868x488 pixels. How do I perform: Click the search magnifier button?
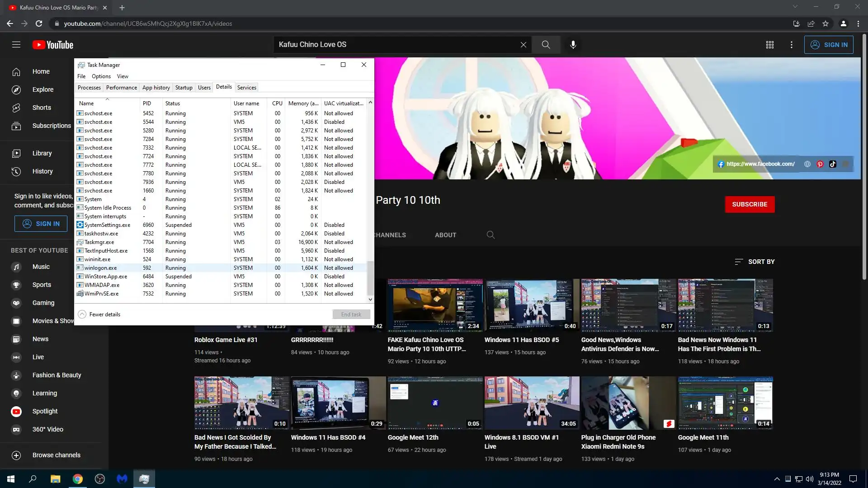tap(546, 45)
